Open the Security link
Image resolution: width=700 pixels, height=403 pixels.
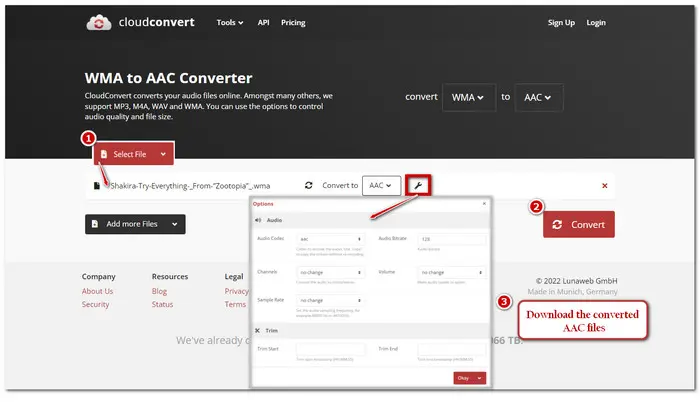click(96, 304)
